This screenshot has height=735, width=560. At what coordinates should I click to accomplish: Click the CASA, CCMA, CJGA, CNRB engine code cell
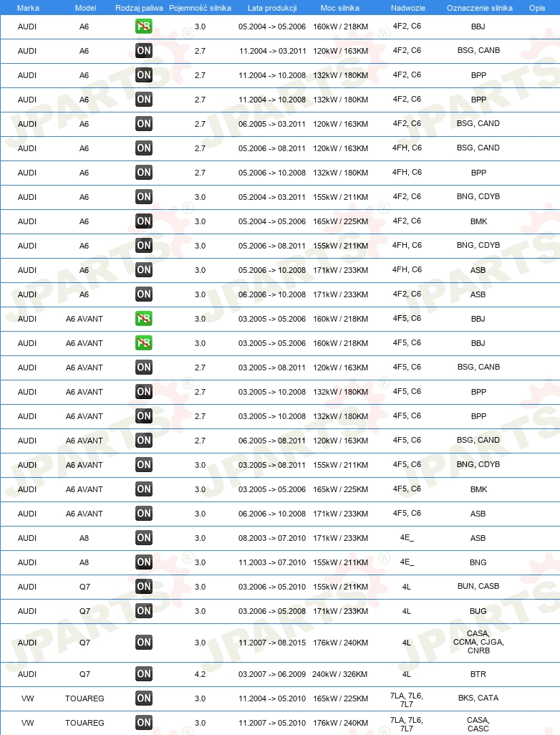[x=478, y=642]
